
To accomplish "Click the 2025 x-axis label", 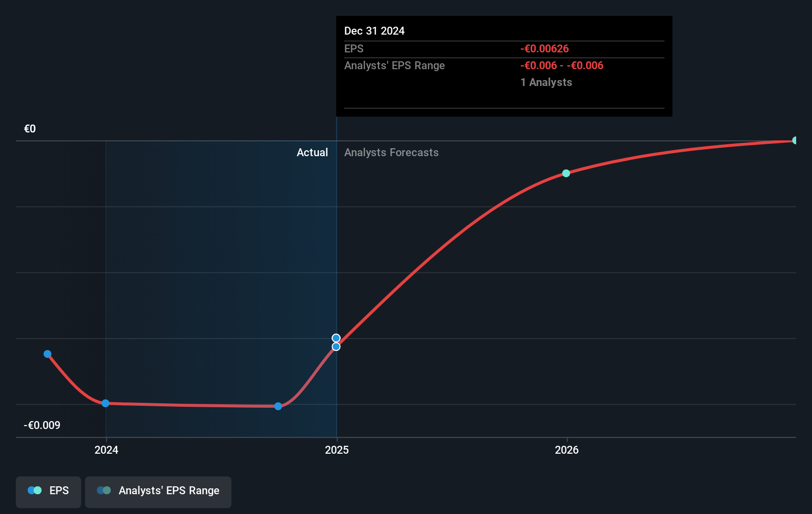I will [337, 450].
